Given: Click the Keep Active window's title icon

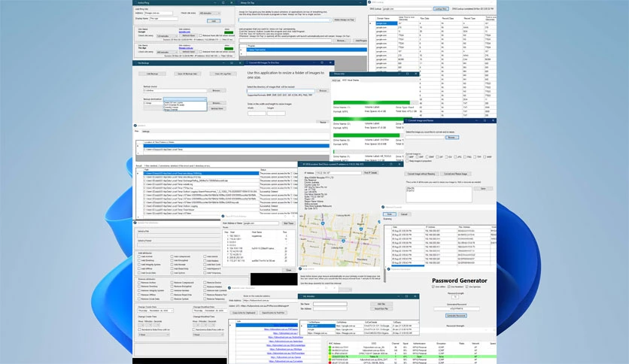Looking at the screenshot, I should tap(300, 269).
